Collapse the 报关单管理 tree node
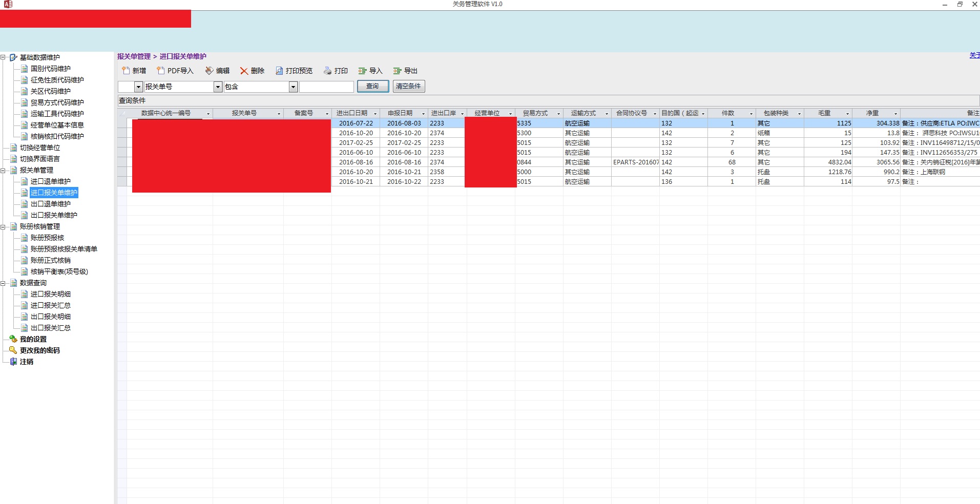Screen dimensions: 980x504 click(x=3, y=170)
